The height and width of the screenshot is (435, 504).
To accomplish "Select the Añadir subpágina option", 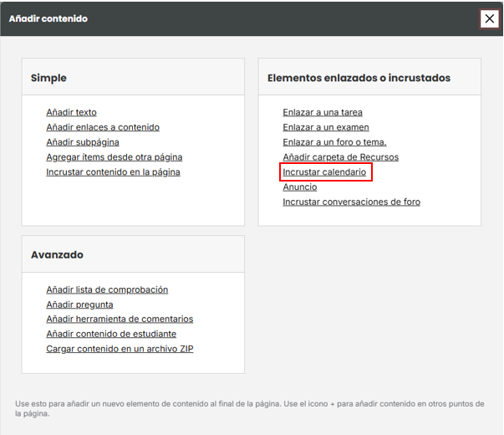I will coord(83,142).
